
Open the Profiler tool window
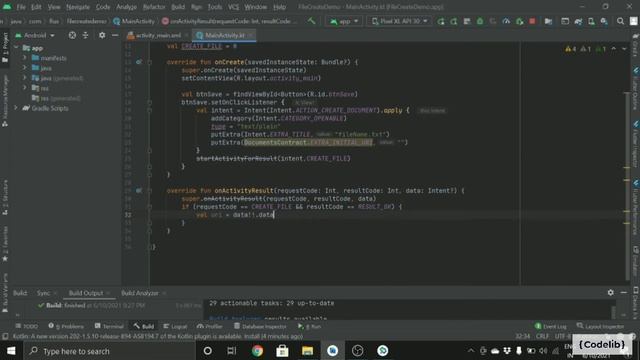[210, 327]
